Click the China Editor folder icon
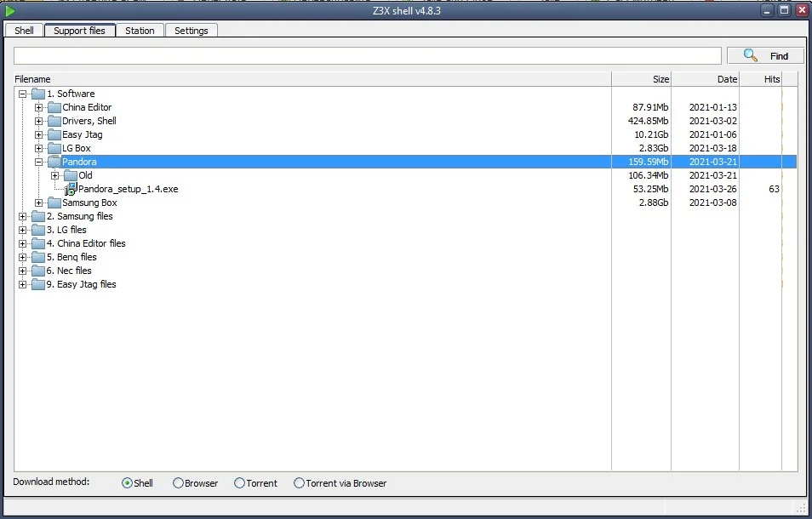The image size is (812, 519). point(54,107)
